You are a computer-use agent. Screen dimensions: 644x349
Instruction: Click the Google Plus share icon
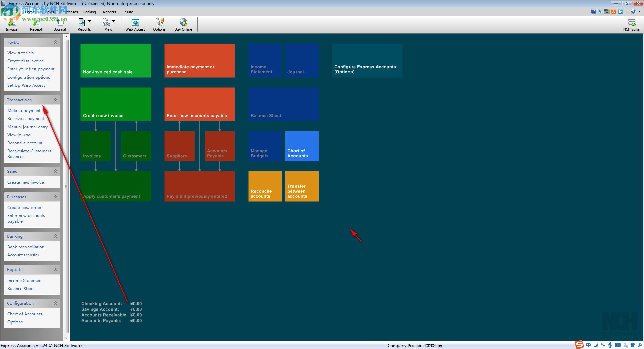tap(607, 12)
